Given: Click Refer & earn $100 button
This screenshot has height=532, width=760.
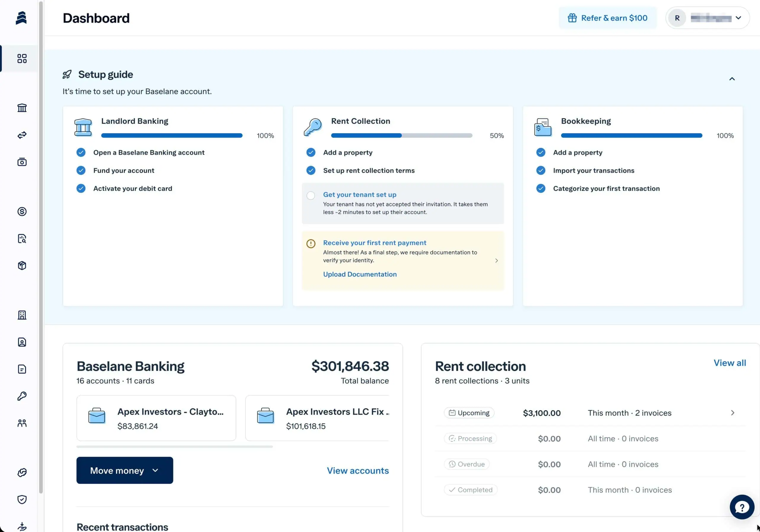Looking at the screenshot, I should point(608,18).
